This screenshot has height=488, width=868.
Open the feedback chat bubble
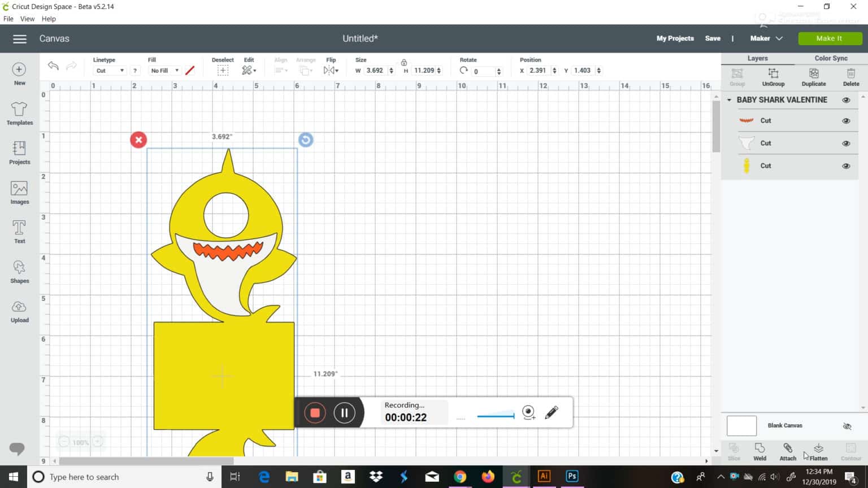coord(17,449)
